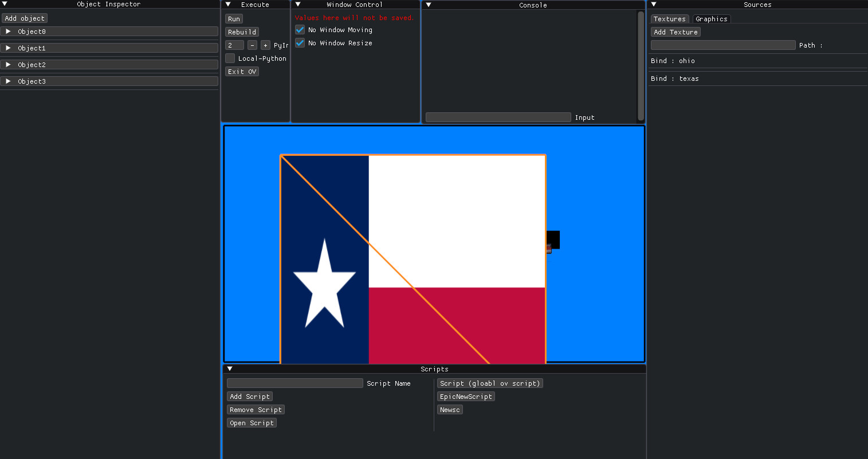Collapse the Scripts panel header
This screenshot has height=459, width=868.
click(230, 368)
